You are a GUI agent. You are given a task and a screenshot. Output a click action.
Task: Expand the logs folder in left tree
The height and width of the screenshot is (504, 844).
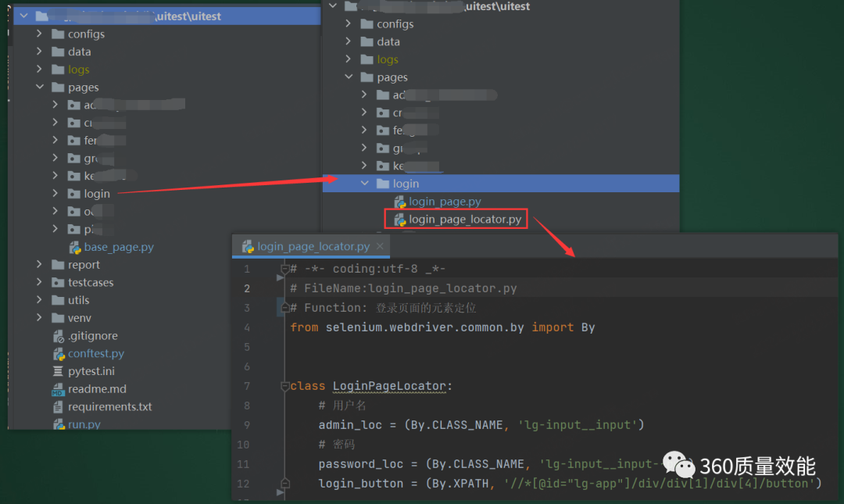pyautogui.click(x=39, y=69)
